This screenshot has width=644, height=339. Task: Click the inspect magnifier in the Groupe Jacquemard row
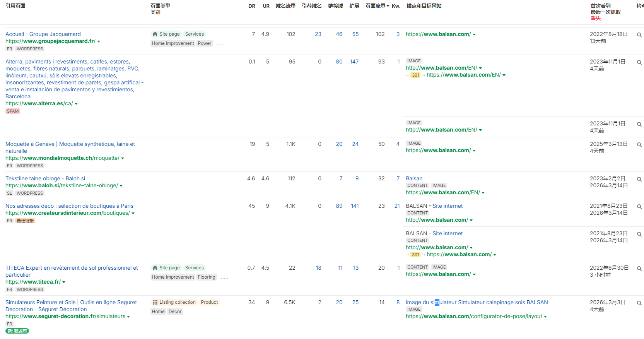pyautogui.click(x=639, y=35)
